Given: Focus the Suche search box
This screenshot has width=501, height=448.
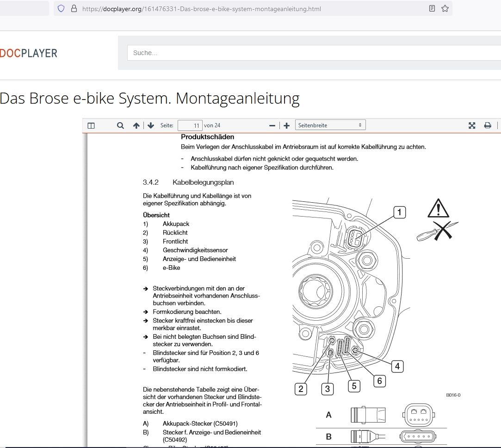Looking at the screenshot, I should coord(314,53).
